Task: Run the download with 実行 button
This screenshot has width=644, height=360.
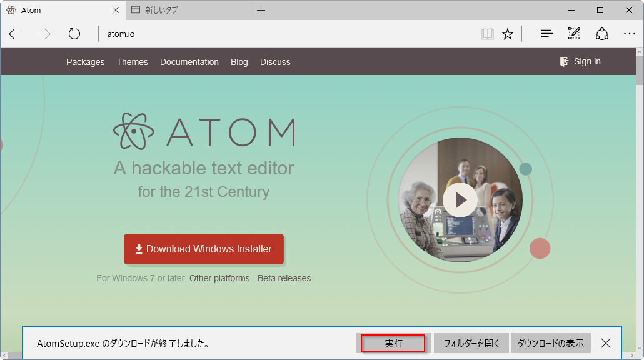Action: click(x=393, y=343)
